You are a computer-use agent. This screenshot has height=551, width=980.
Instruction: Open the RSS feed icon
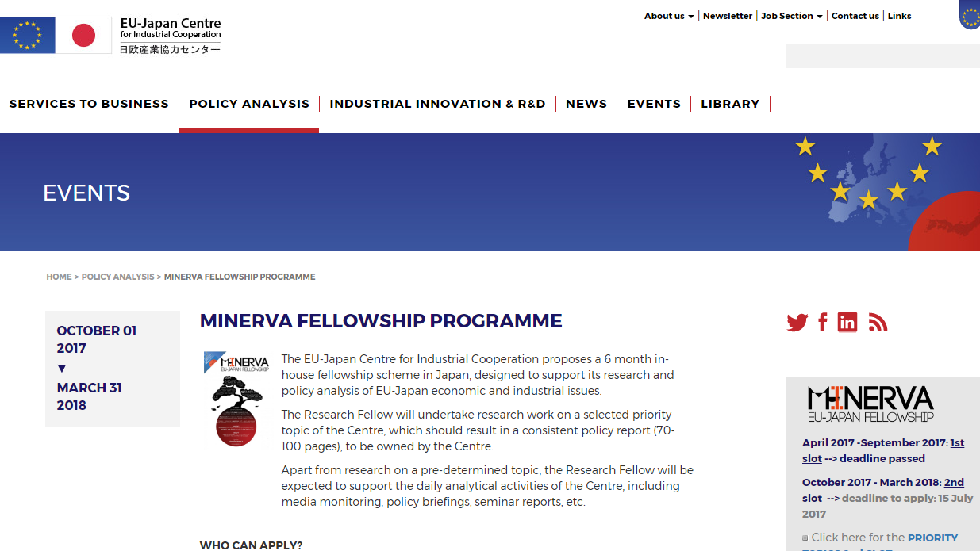(x=878, y=322)
